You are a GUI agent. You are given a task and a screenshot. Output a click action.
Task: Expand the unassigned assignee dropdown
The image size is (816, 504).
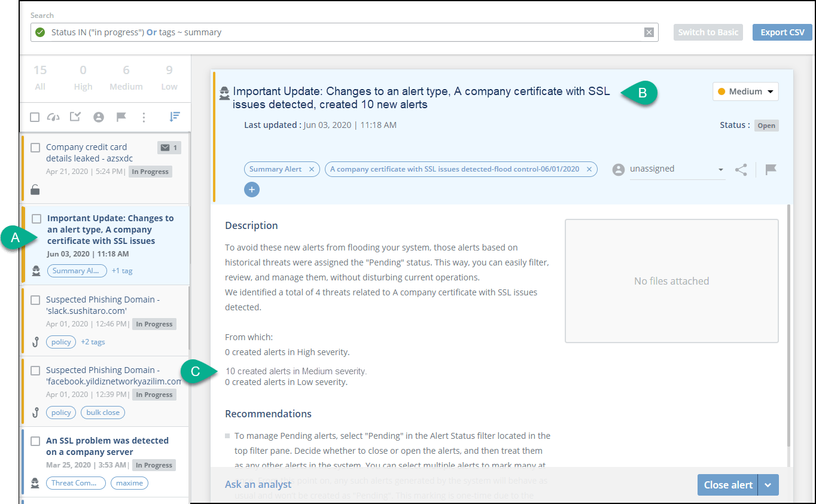tap(720, 170)
